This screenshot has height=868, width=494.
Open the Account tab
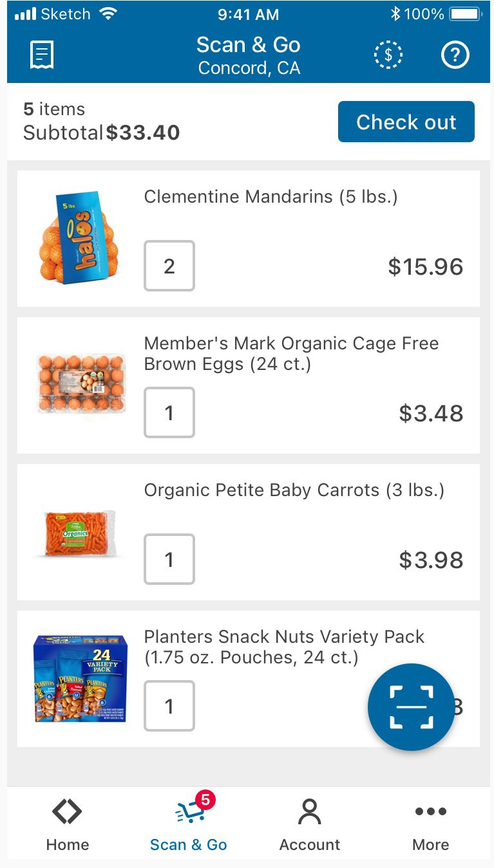pyautogui.click(x=310, y=824)
